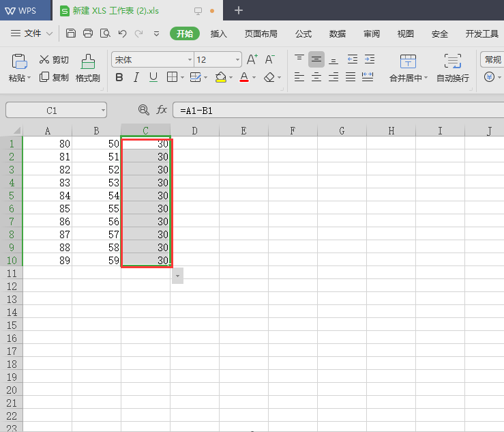This screenshot has width=504, height=432.
Task: Switch to 数据 tab
Action: [338, 33]
